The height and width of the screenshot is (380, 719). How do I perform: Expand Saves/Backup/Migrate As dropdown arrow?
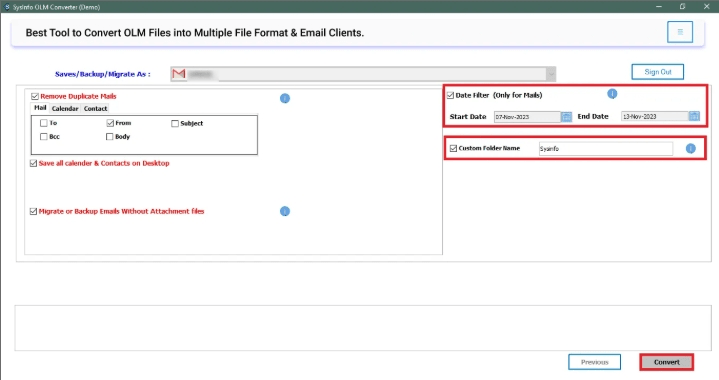[551, 74]
